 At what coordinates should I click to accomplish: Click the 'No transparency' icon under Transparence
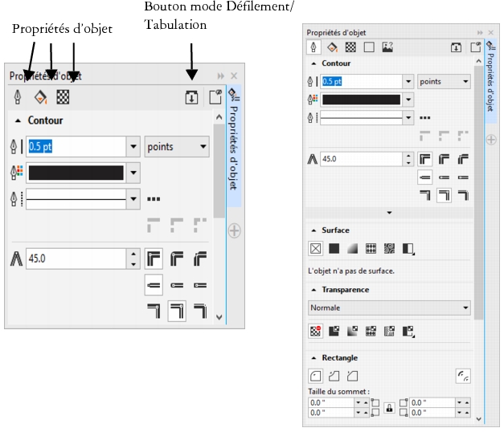pos(315,330)
